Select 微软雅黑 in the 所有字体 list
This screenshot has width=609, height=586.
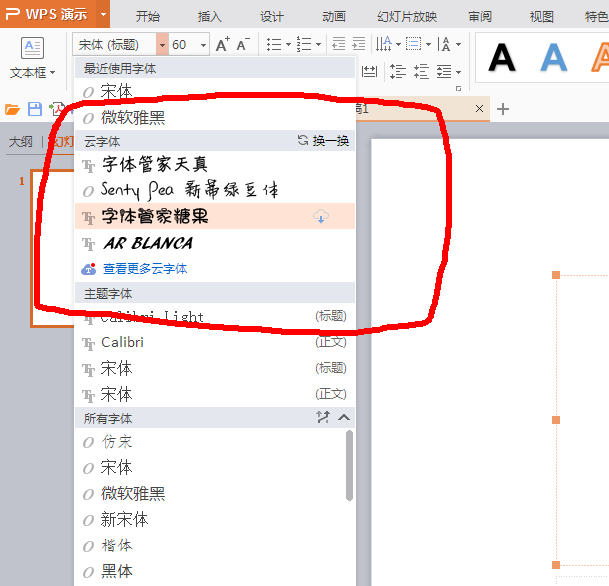point(210,494)
